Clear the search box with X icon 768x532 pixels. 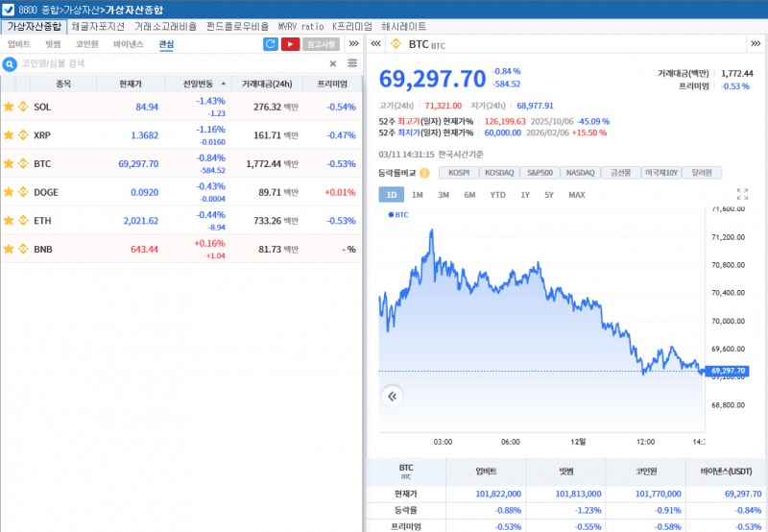333,63
